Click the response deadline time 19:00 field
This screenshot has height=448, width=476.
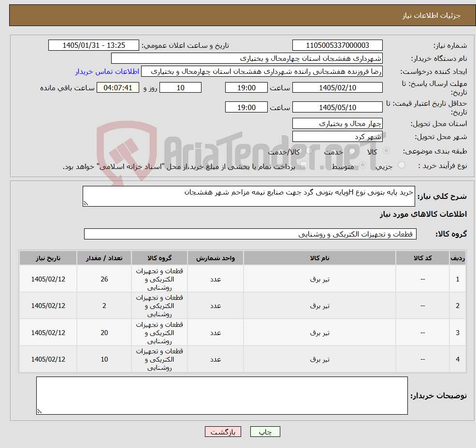246,88
